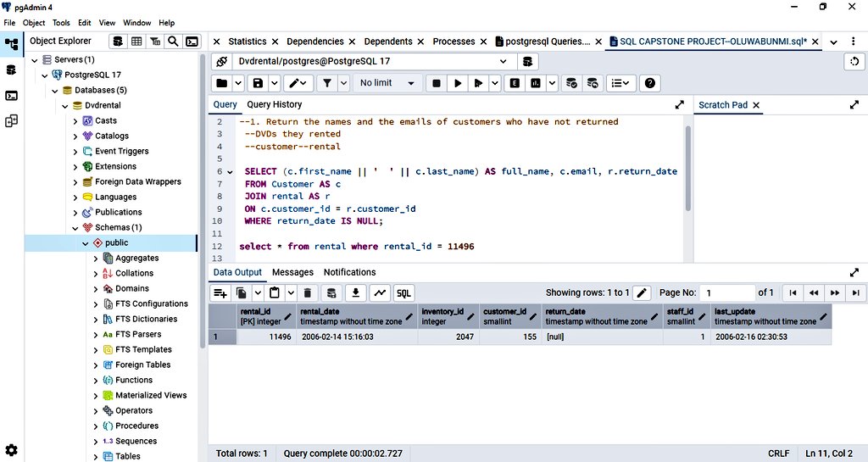Click the Delete row trash icon
The image size is (868, 462).
pos(308,293)
